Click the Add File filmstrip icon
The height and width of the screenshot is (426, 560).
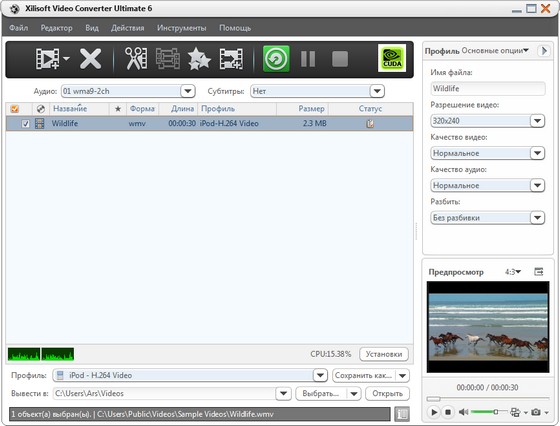point(48,59)
